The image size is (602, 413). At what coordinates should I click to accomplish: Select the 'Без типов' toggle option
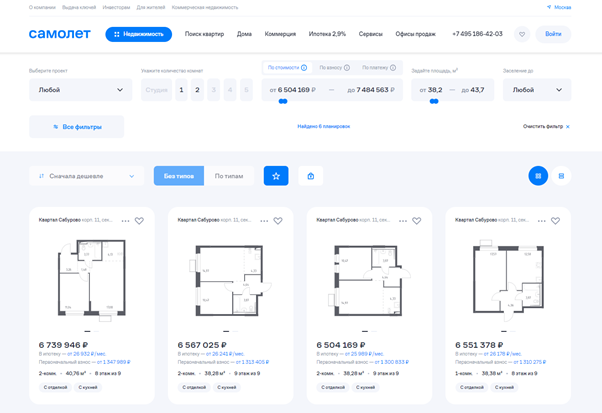coord(179,176)
